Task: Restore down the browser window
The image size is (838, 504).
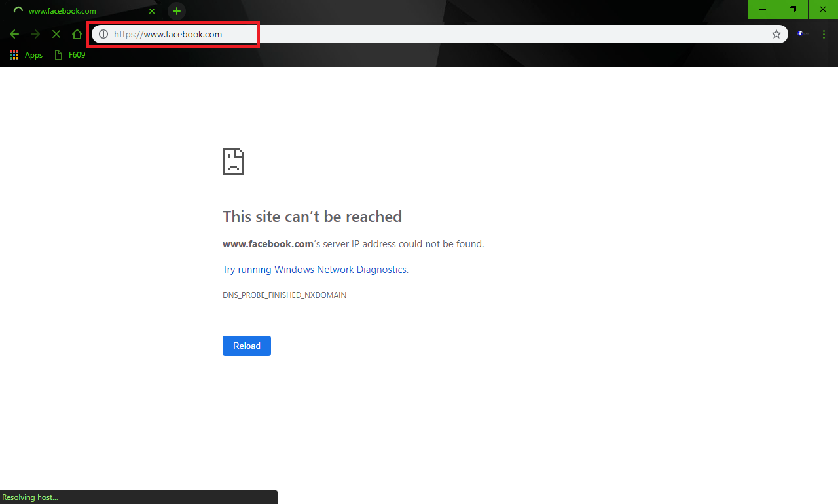Action: [x=793, y=9]
